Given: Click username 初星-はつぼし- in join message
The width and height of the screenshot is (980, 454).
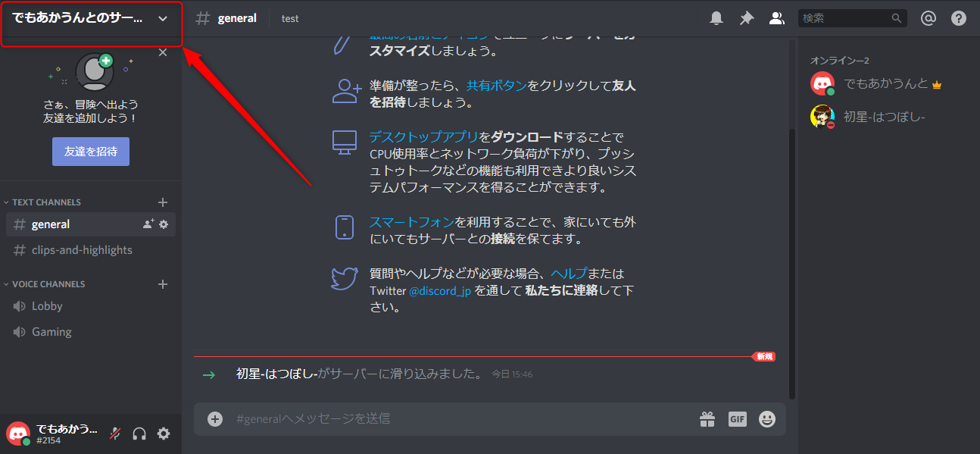Looking at the screenshot, I should coord(276,374).
